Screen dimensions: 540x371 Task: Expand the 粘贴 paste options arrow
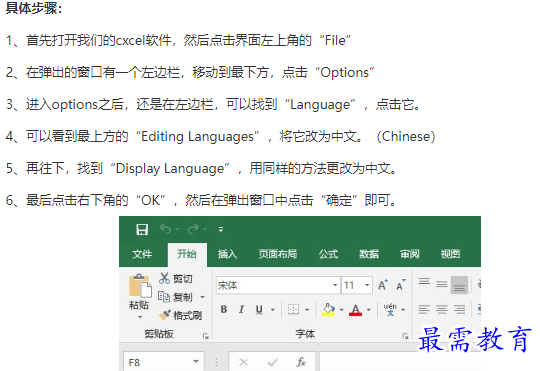coord(139,317)
